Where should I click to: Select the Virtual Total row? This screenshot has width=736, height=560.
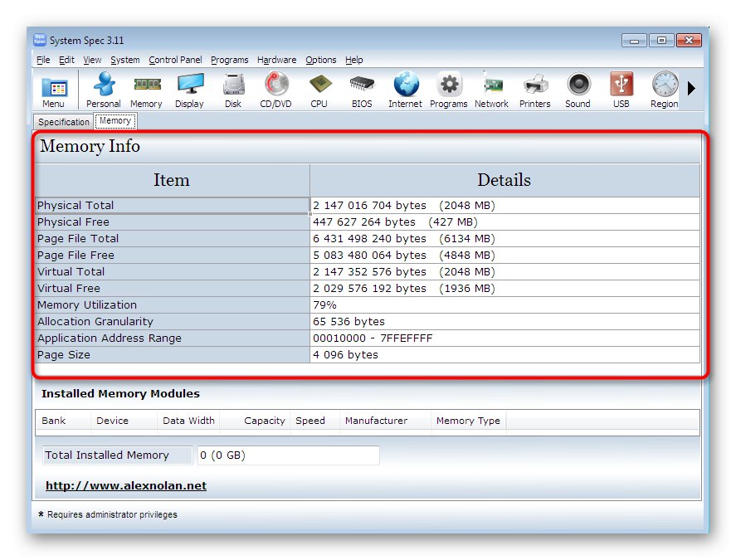point(367,272)
